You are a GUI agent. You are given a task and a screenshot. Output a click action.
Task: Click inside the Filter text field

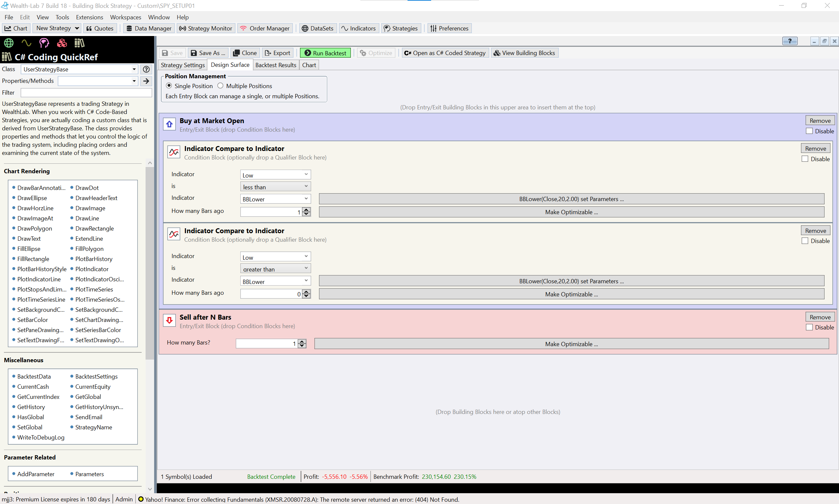pos(86,92)
